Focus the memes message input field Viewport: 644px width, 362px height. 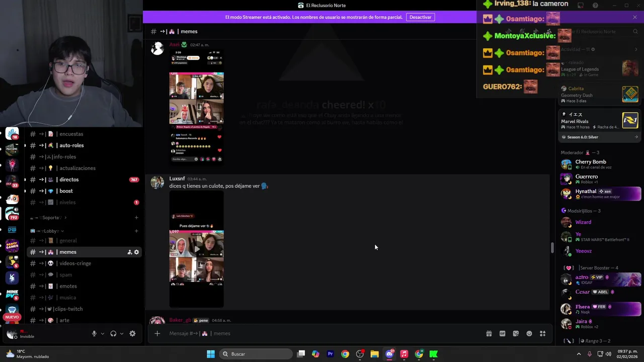[x=322, y=333]
